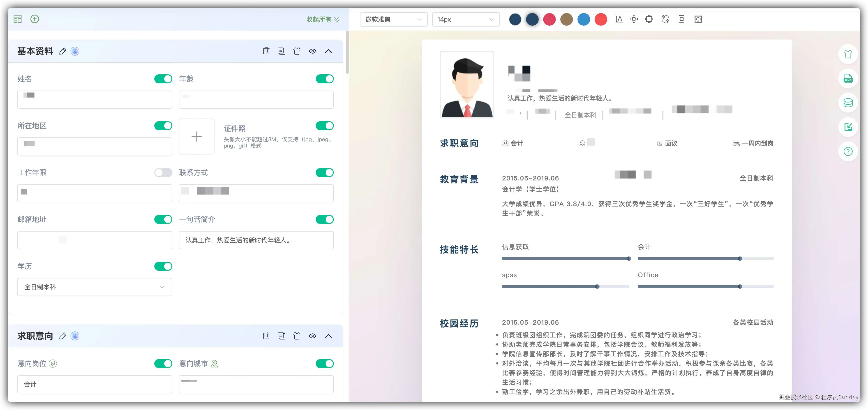
Task: Open the 微软雅黑 font dropdown
Action: (393, 19)
